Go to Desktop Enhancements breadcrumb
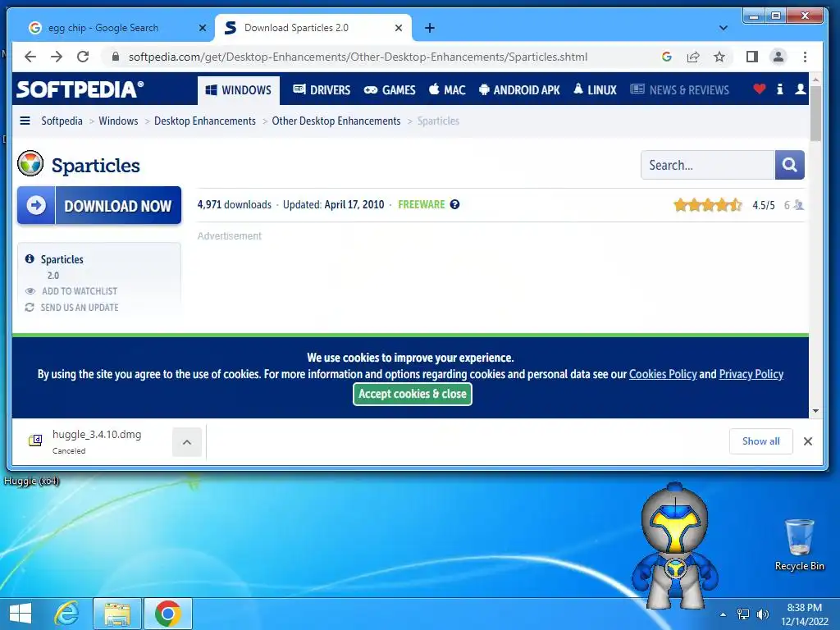The width and height of the screenshot is (840, 630). [x=205, y=121]
